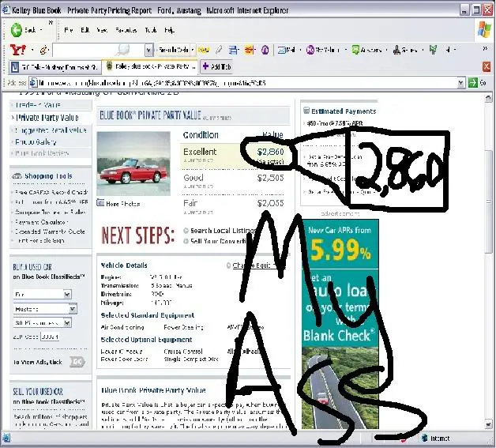The height and width of the screenshot is (448, 496).
Task: Click the page scrollbar down arrow
Action: [x=488, y=424]
